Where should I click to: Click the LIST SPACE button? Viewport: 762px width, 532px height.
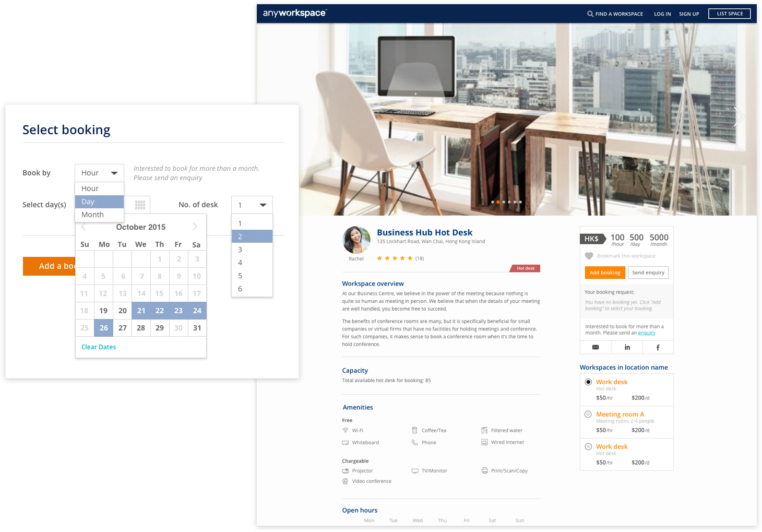(x=730, y=14)
